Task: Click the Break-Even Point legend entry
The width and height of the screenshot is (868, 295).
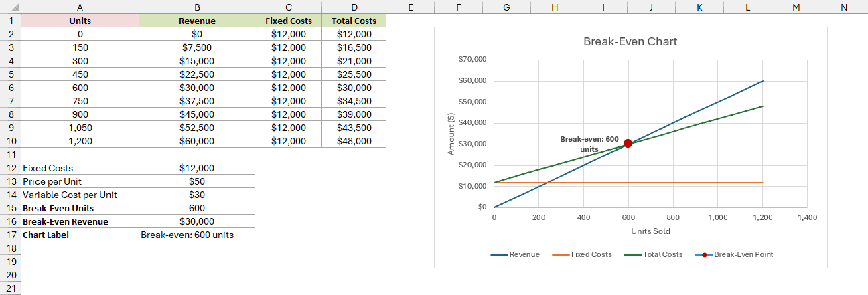Action: tap(733, 254)
